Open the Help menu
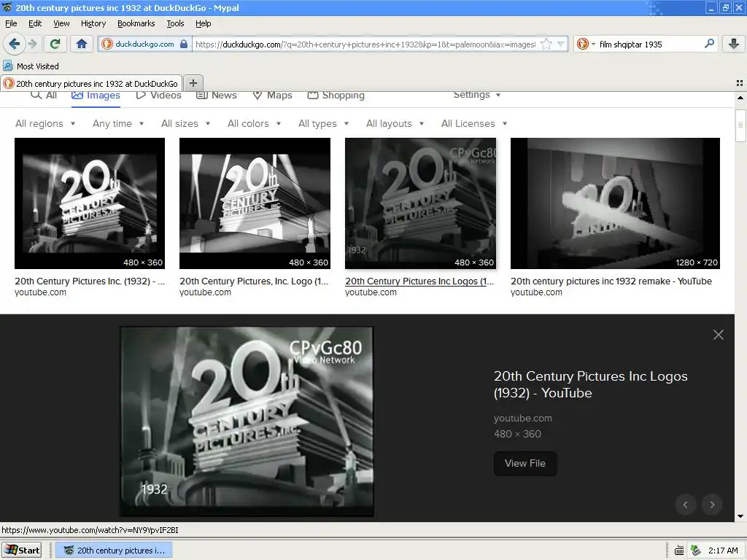 (x=203, y=23)
